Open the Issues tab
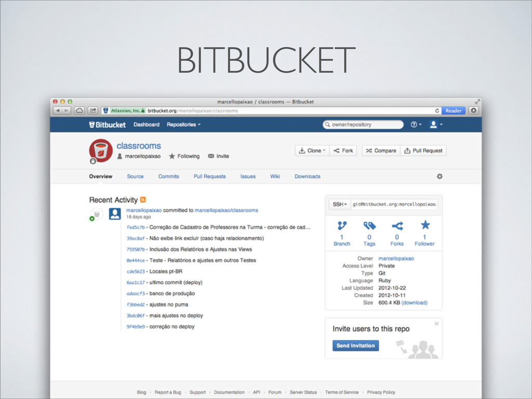 point(248,177)
